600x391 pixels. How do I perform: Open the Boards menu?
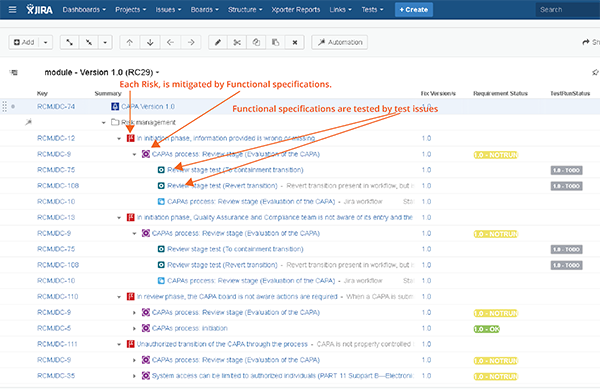pos(205,10)
